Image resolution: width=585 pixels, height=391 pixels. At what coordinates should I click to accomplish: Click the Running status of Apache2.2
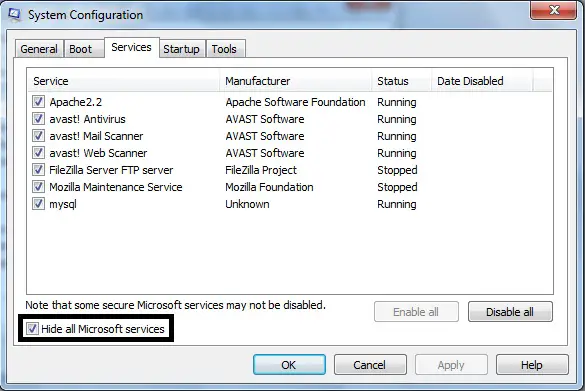[397, 102]
